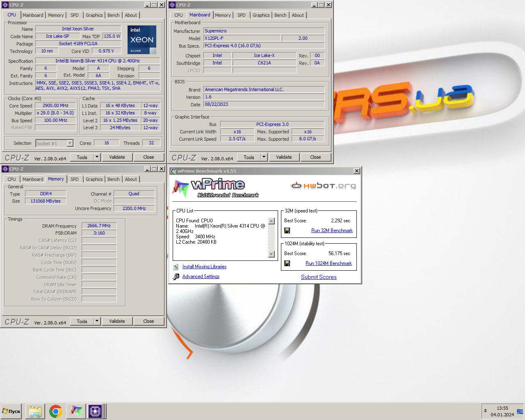Click the scroll-up arrow in the CPU List
525x420 pixels.
[272, 221]
